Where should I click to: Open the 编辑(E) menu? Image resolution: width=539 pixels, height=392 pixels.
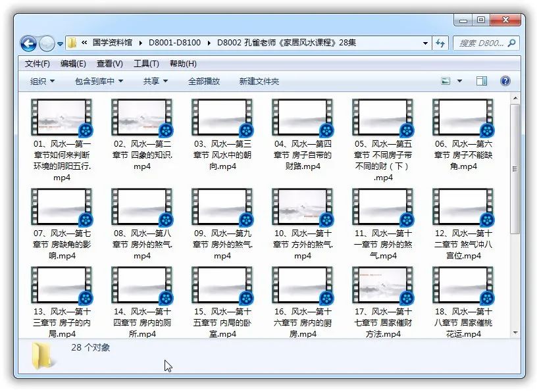coord(73,64)
